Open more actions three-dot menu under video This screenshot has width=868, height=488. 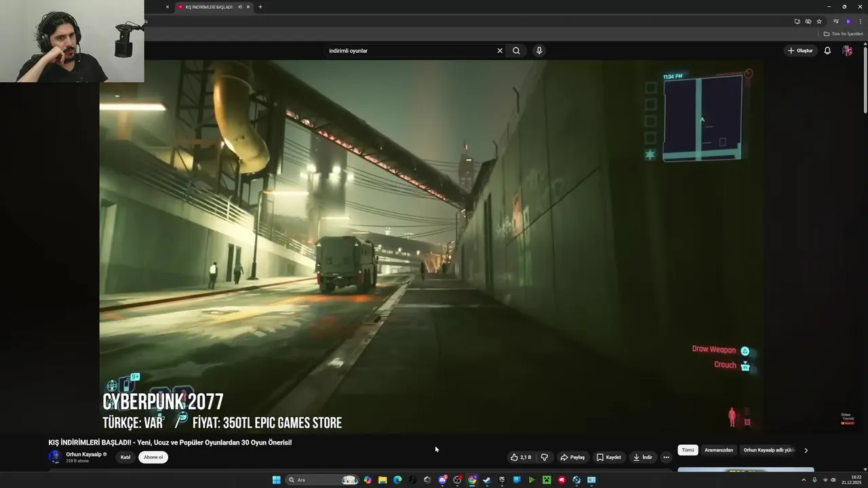(x=666, y=457)
